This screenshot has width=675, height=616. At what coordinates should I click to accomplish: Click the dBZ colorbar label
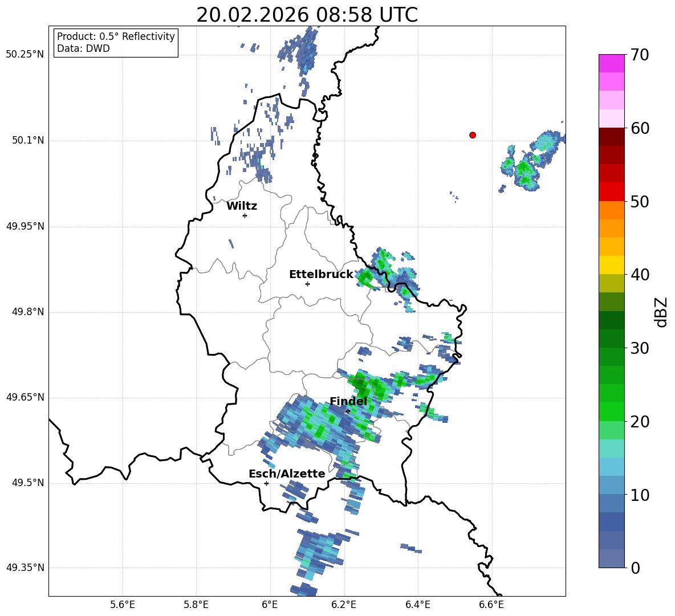tap(661, 312)
